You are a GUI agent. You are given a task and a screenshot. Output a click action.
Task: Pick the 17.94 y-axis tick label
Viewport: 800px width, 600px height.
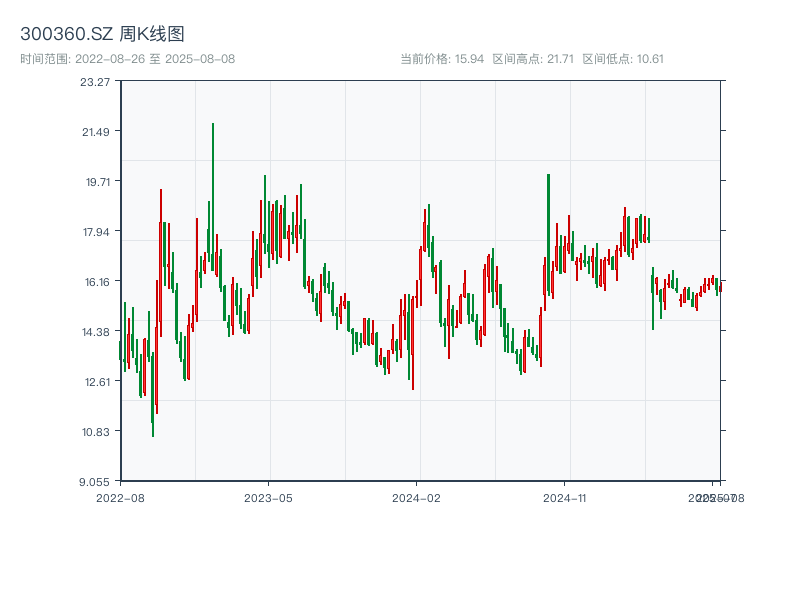[x=96, y=232]
